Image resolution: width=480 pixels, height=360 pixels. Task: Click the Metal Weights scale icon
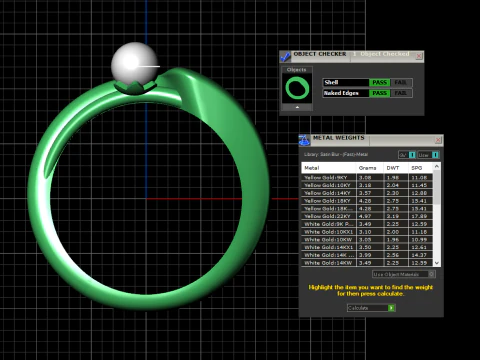pos(304,140)
